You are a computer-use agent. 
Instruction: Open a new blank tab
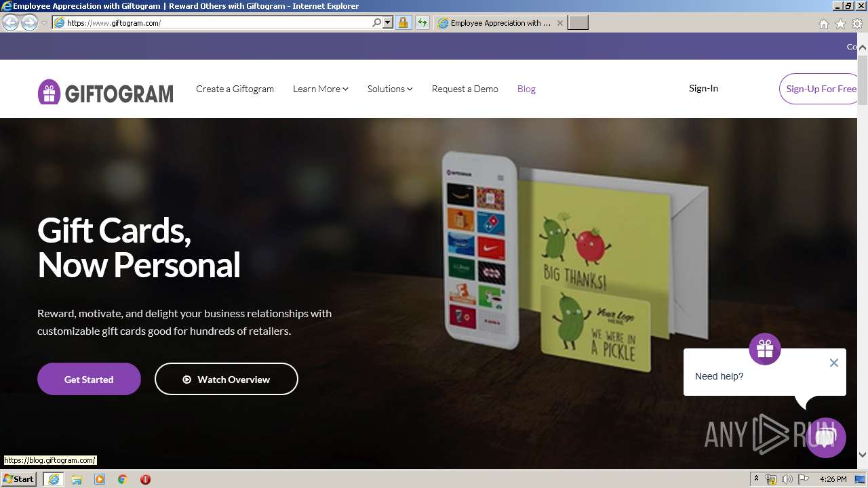pos(578,22)
